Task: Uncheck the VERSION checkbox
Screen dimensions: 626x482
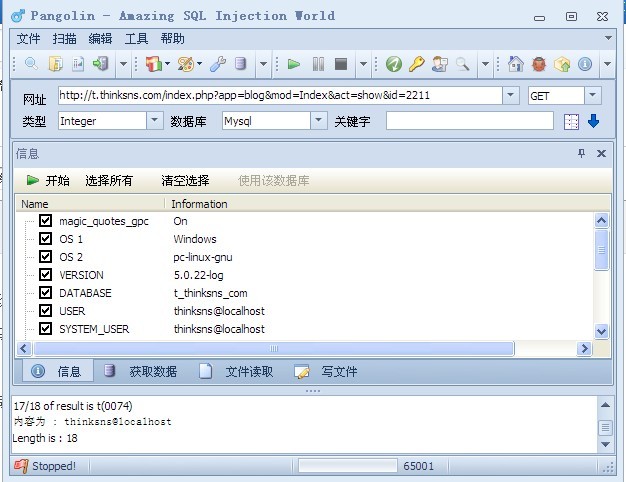Action: click(x=46, y=274)
